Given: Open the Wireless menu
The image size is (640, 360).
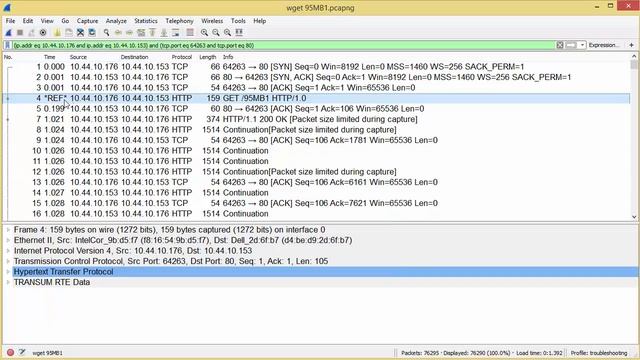Looking at the screenshot, I should point(212,21).
